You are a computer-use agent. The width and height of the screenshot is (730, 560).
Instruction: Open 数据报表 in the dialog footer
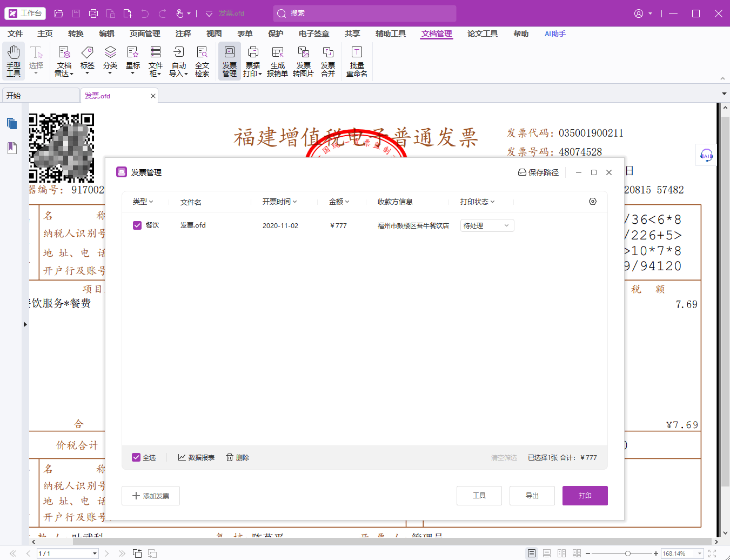point(196,457)
